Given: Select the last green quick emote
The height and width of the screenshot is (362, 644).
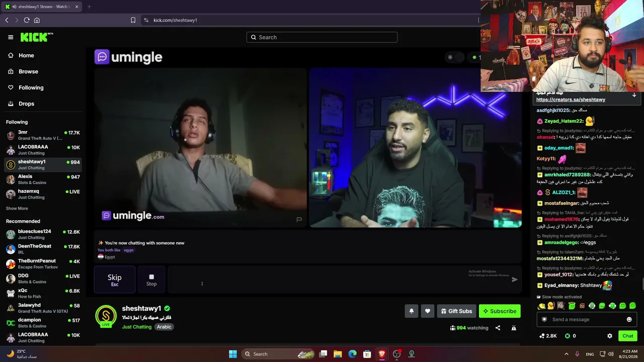Looking at the screenshot, I should (632, 306).
